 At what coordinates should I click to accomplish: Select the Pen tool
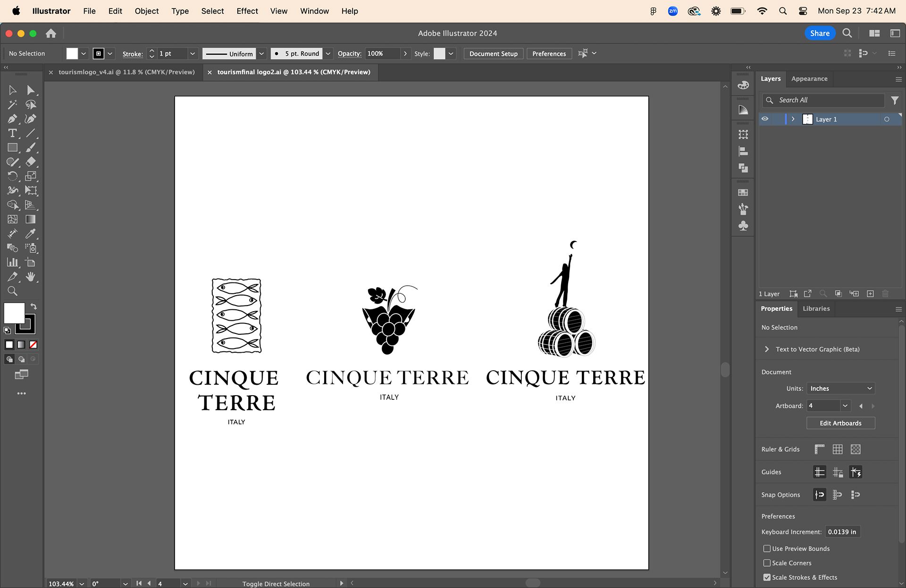pos(13,119)
